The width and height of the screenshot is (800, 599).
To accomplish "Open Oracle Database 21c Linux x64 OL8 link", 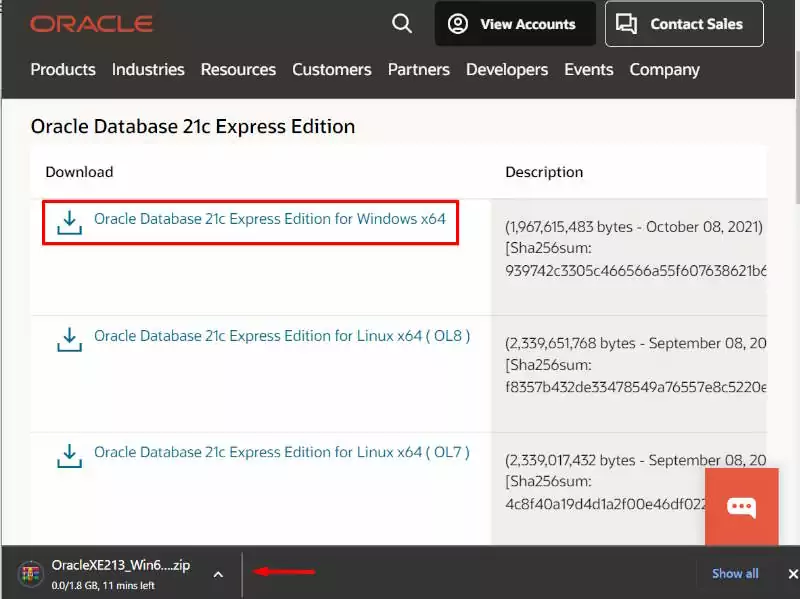I will 281,336.
